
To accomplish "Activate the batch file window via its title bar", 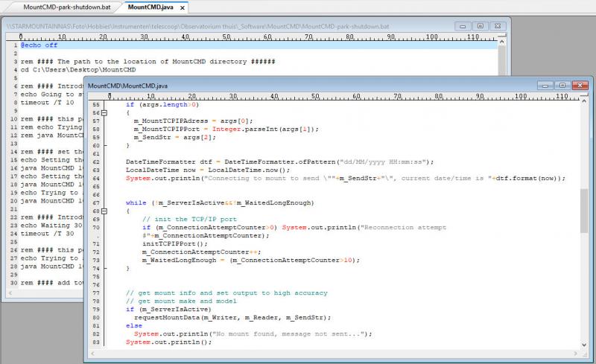I will tap(223, 25).
